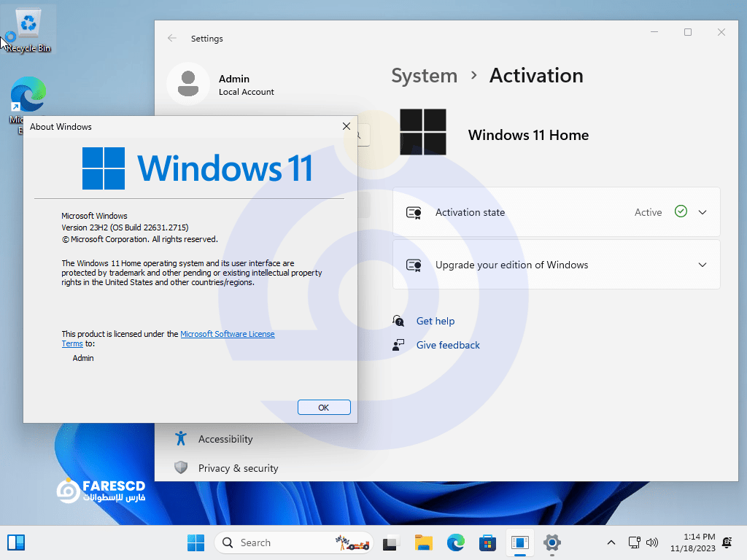The width and height of the screenshot is (747, 560).
Task: Click the Settings gear on the taskbar
Action: point(551,542)
